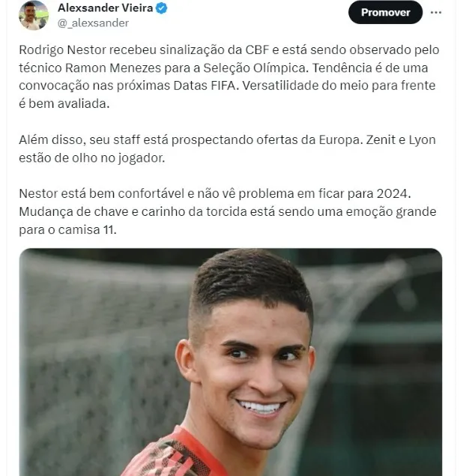Open the three-dot more options menu

click(436, 13)
